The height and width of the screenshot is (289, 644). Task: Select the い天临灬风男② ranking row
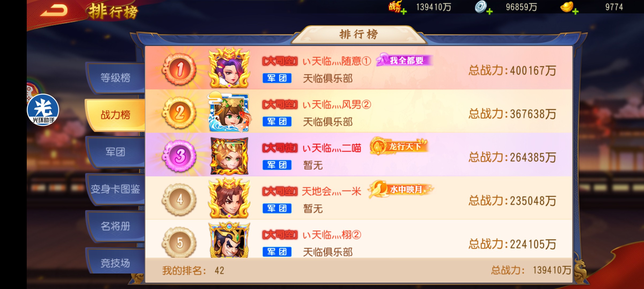[x=358, y=111]
